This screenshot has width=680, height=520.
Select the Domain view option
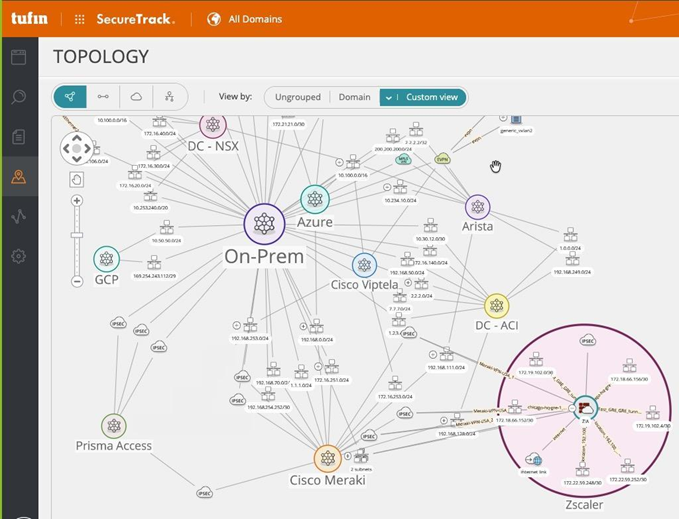[x=354, y=97]
